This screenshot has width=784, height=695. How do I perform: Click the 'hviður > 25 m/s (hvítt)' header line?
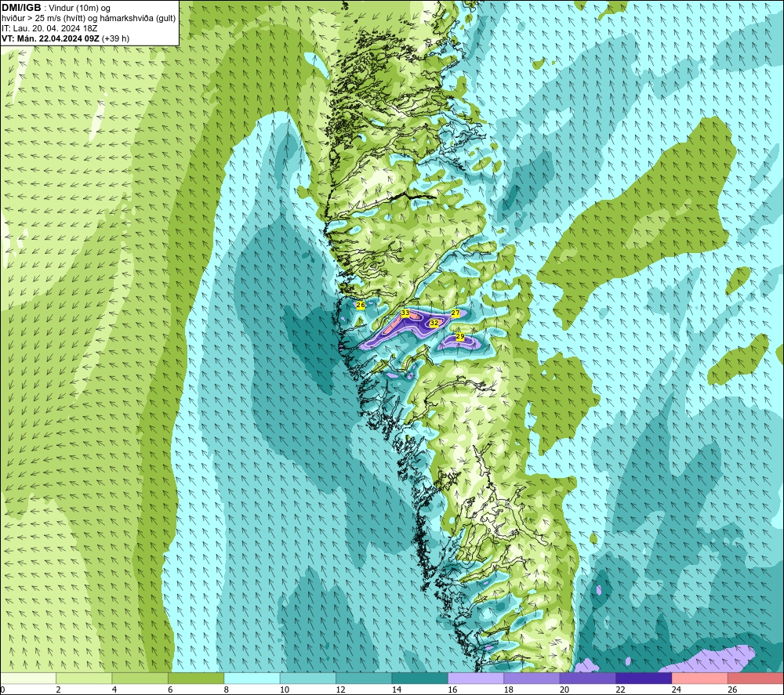click(89, 18)
